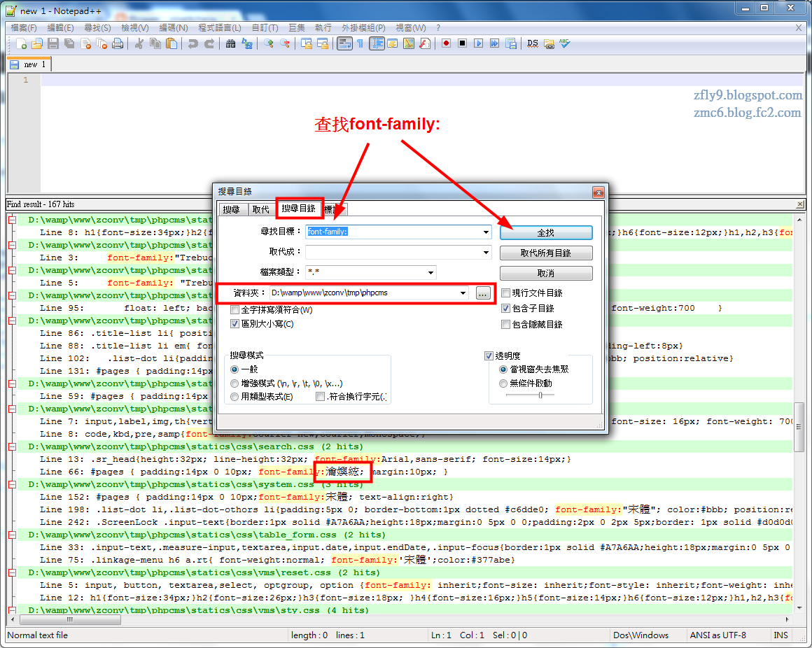Viewport: 812px width, 648px height.
Task: Open the 尋找(S) Search menu
Action: click(97, 28)
